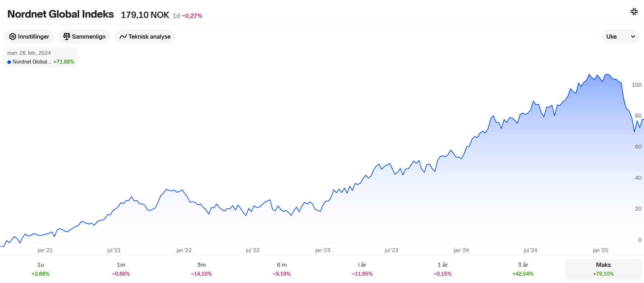Click the jan '24 axis label
Image resolution: width=644 pixels, height=283 pixels.
[461, 250]
